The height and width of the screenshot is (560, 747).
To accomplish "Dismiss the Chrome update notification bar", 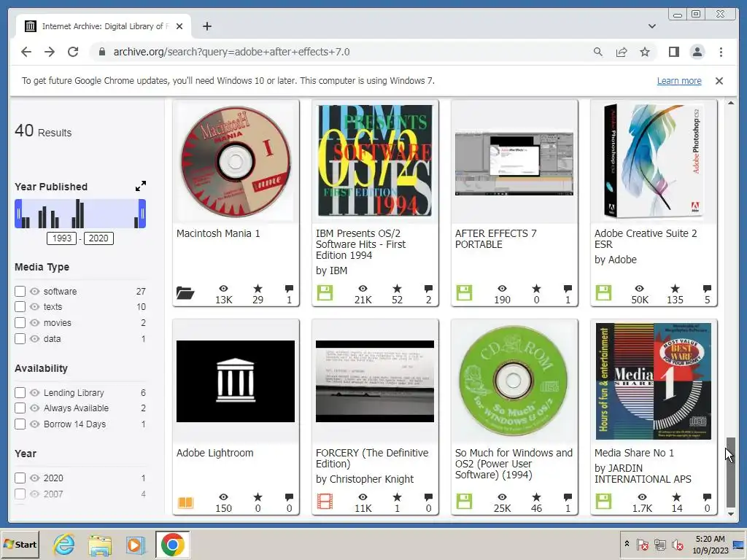I will 719,81.
